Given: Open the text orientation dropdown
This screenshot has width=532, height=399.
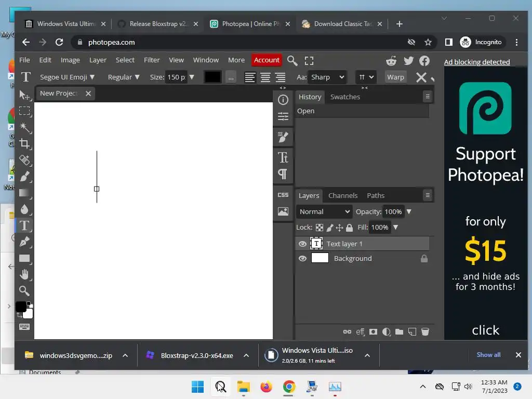Looking at the screenshot, I should pyautogui.click(x=366, y=77).
